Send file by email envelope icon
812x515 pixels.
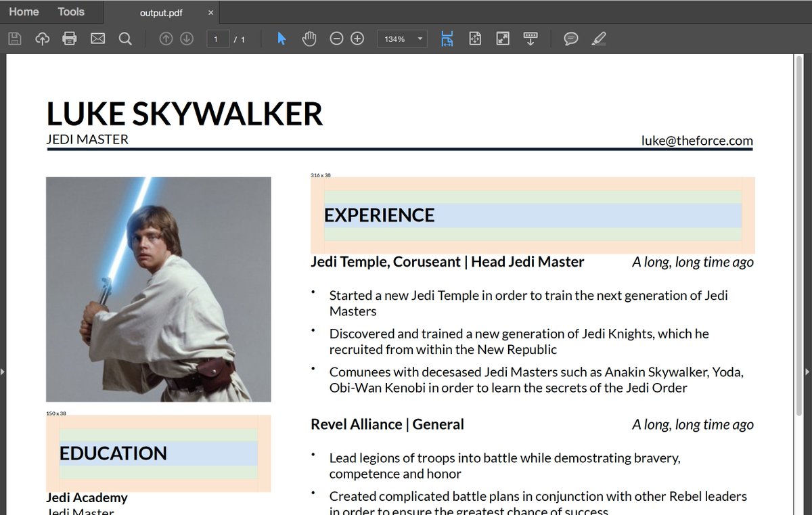97,39
